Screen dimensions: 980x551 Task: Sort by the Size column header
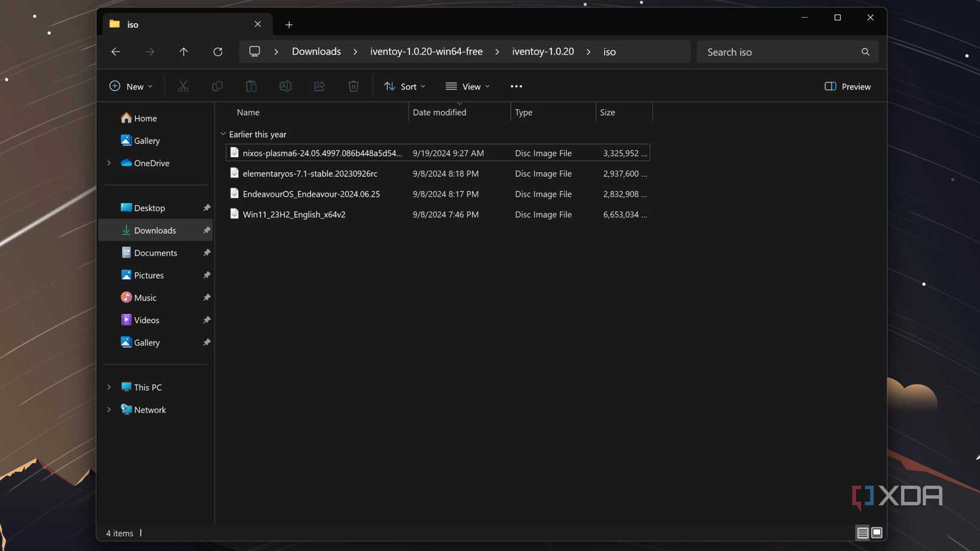click(624, 112)
